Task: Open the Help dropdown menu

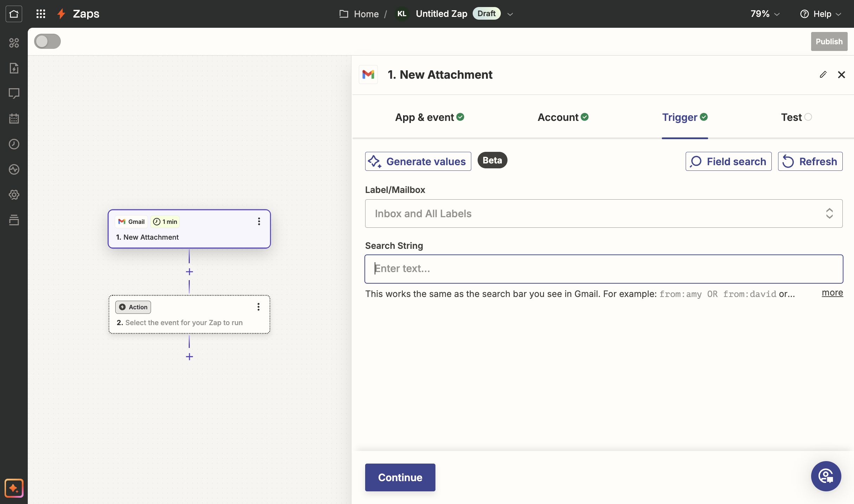Action: tap(821, 14)
